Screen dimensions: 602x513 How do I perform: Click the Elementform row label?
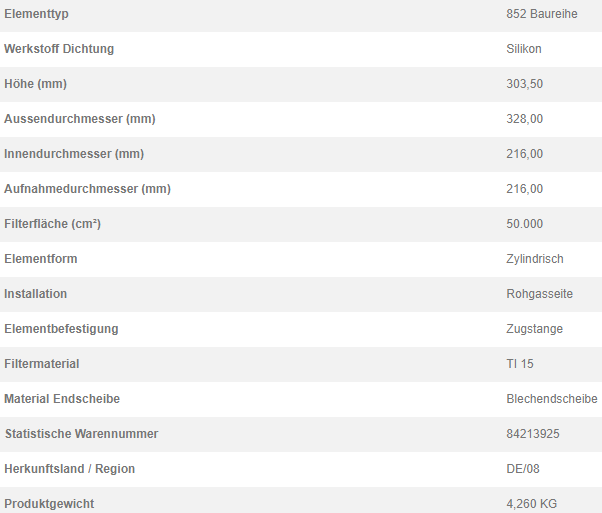point(41,259)
